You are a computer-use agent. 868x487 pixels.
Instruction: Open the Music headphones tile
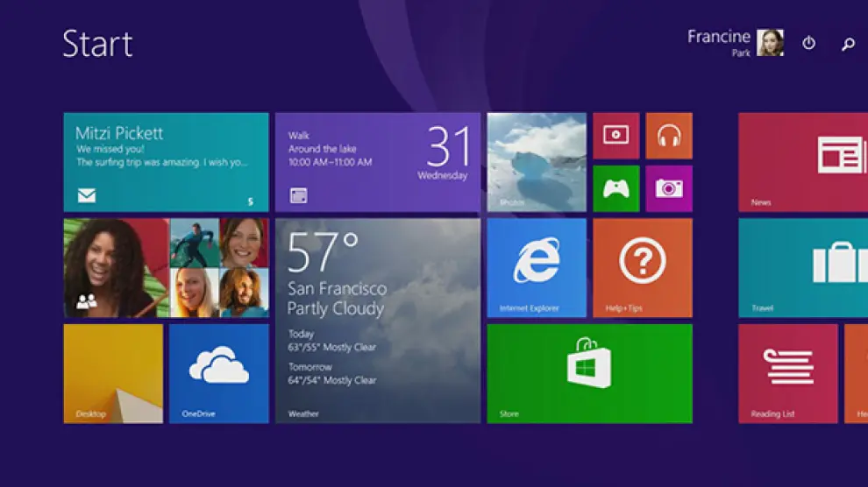point(669,136)
